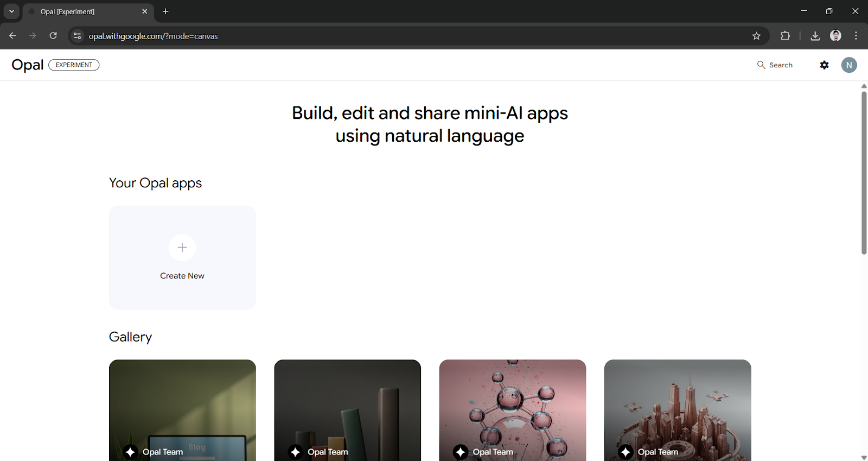The height and width of the screenshot is (461, 868).
Task: Restore down the browser window
Action: [829, 11]
